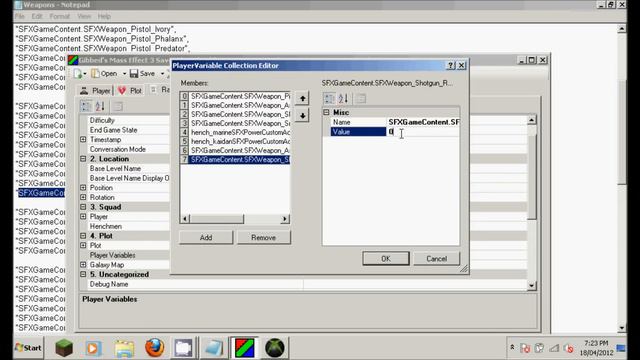Open Notepad View menu
The image size is (640, 360).
coord(84,16)
